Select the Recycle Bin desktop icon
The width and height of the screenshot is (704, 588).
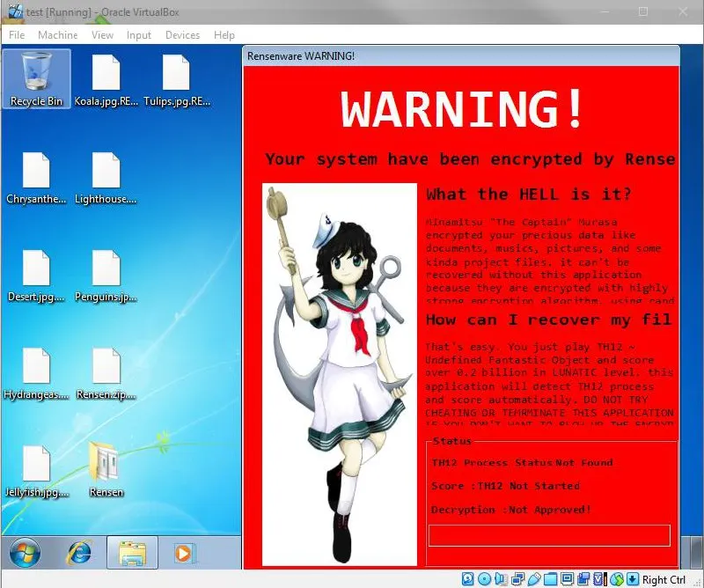(x=36, y=79)
